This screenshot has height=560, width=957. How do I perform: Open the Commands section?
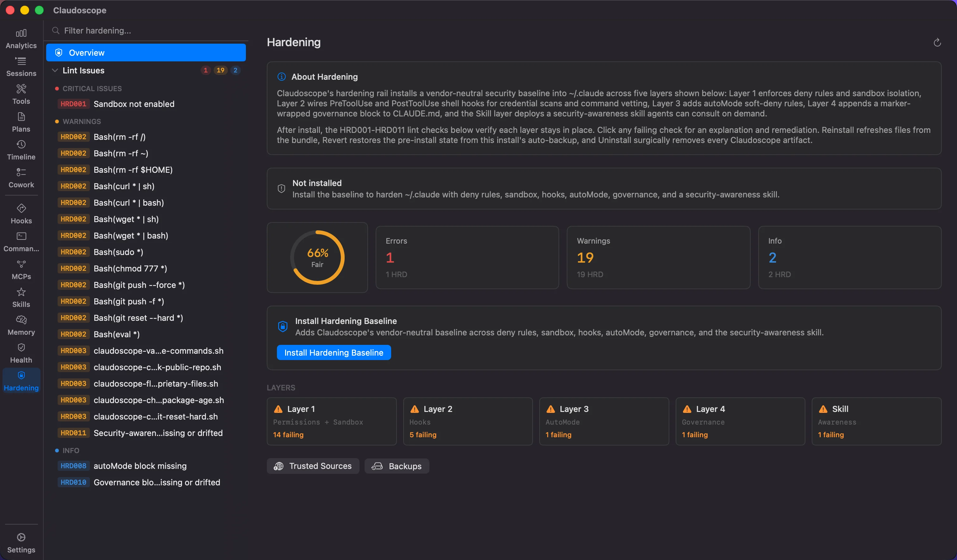pyautogui.click(x=21, y=242)
